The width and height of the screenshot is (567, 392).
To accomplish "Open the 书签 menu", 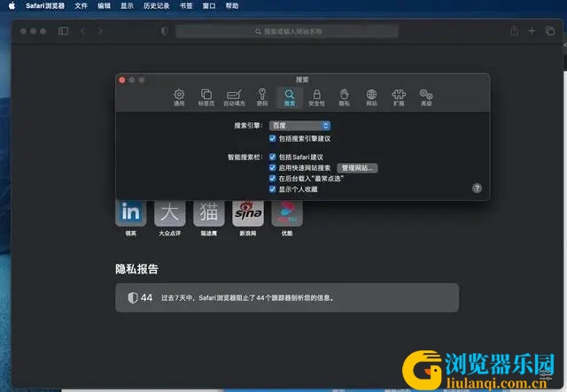I will point(186,6).
